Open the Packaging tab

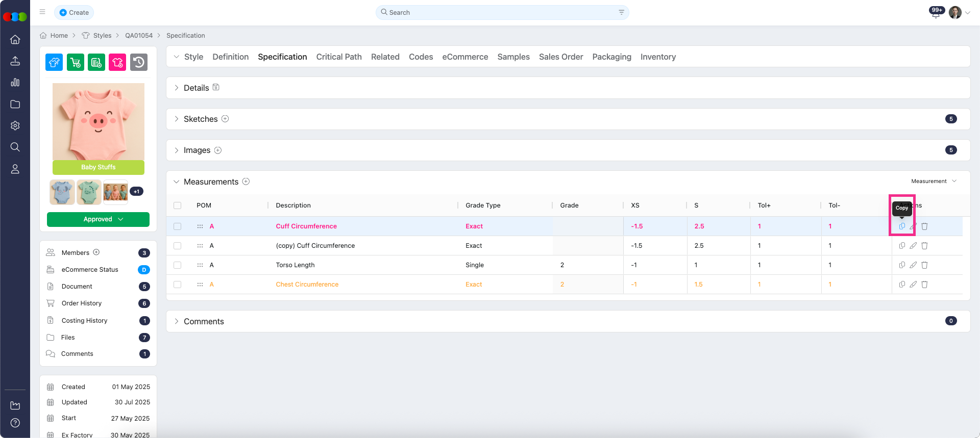(x=611, y=57)
